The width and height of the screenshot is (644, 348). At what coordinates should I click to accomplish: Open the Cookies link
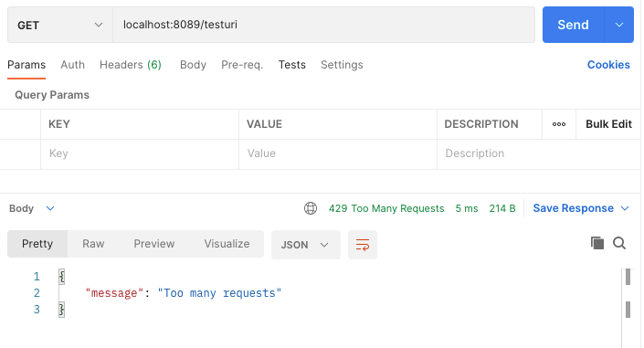608,65
